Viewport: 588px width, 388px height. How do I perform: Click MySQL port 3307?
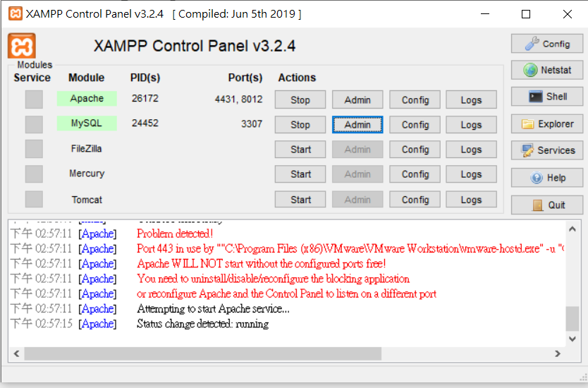pyautogui.click(x=252, y=124)
